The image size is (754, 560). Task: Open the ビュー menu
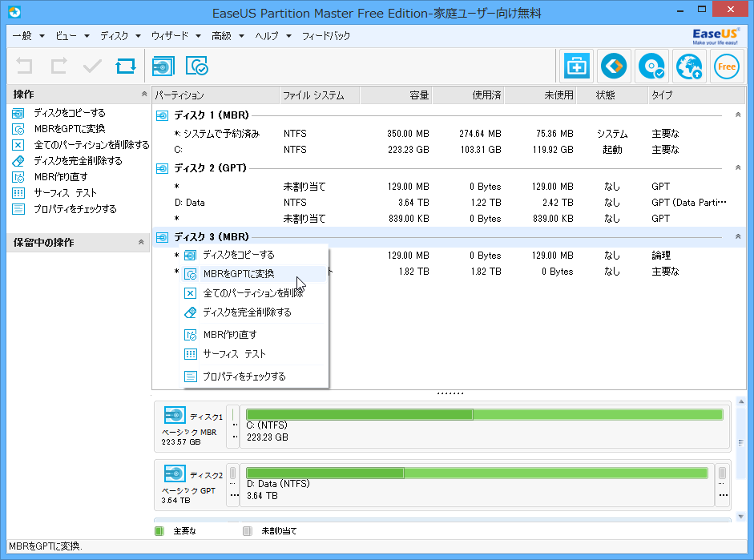click(x=73, y=36)
